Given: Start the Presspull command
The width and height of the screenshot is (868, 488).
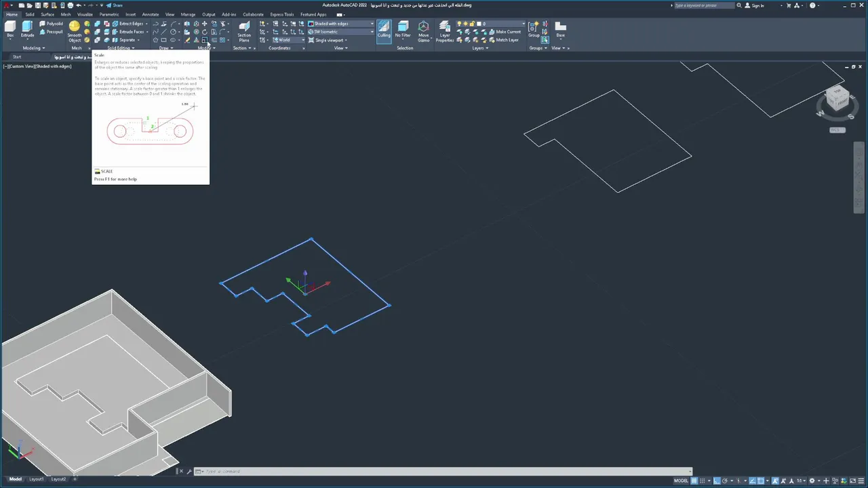Looking at the screenshot, I should tap(51, 32).
